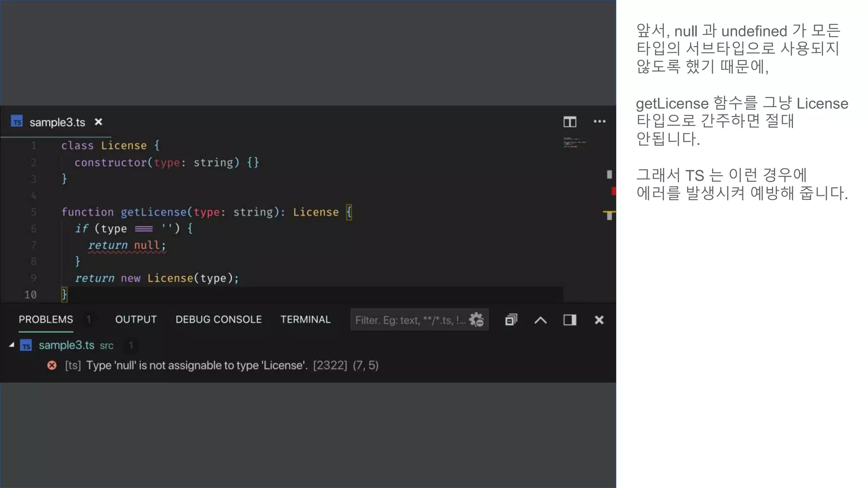
Task: Click the TypeScript file icon on sample3.ts tab
Action: pos(17,122)
